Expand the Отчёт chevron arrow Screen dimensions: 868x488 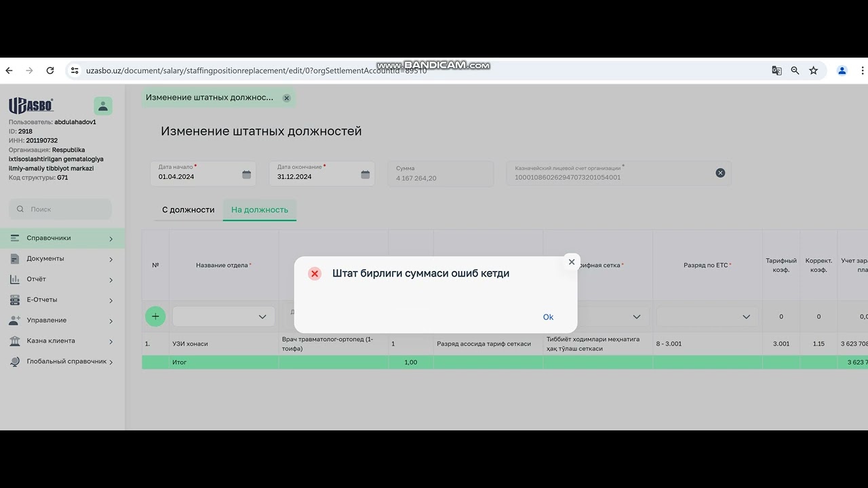pos(111,280)
